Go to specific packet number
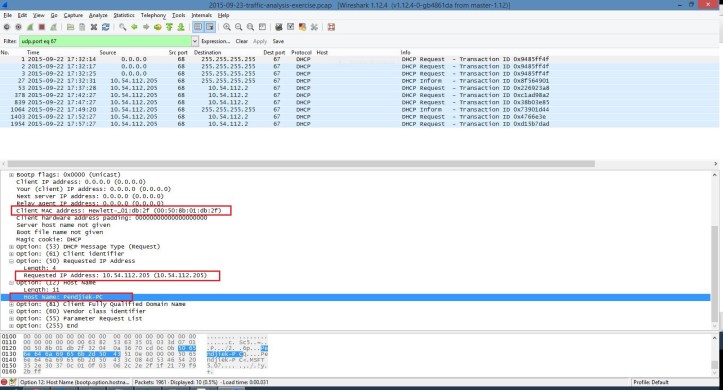Viewport: 723px width, 390px height. pos(158,27)
